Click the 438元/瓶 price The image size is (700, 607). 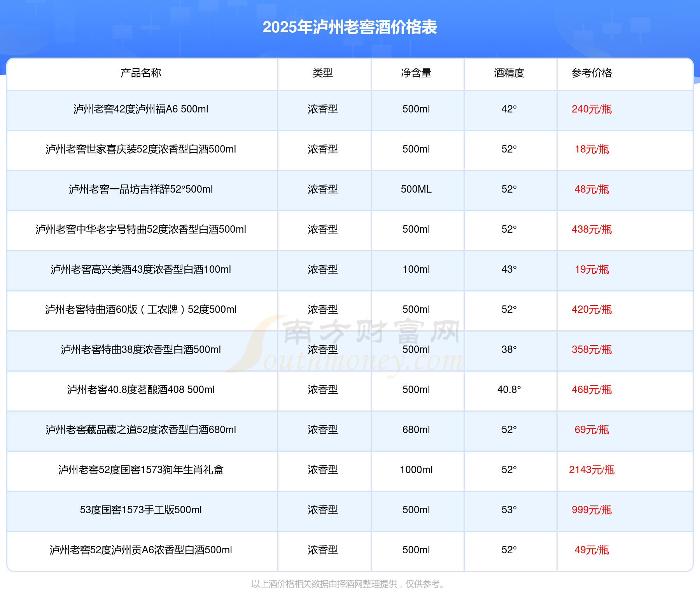click(x=592, y=229)
